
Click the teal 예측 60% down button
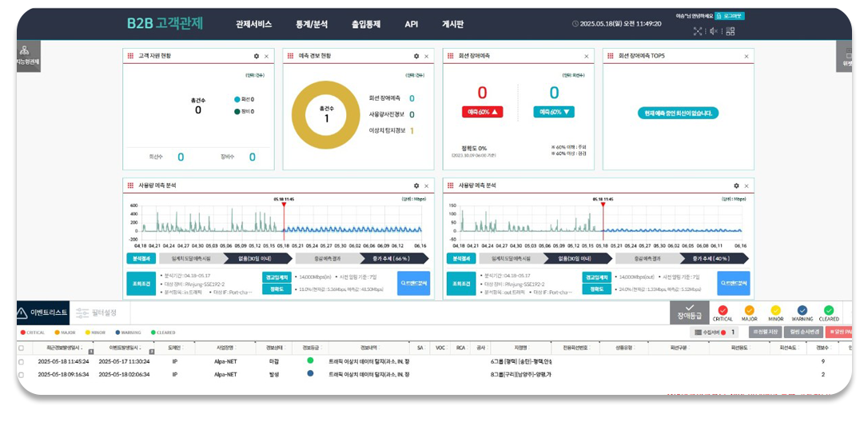pos(554,112)
